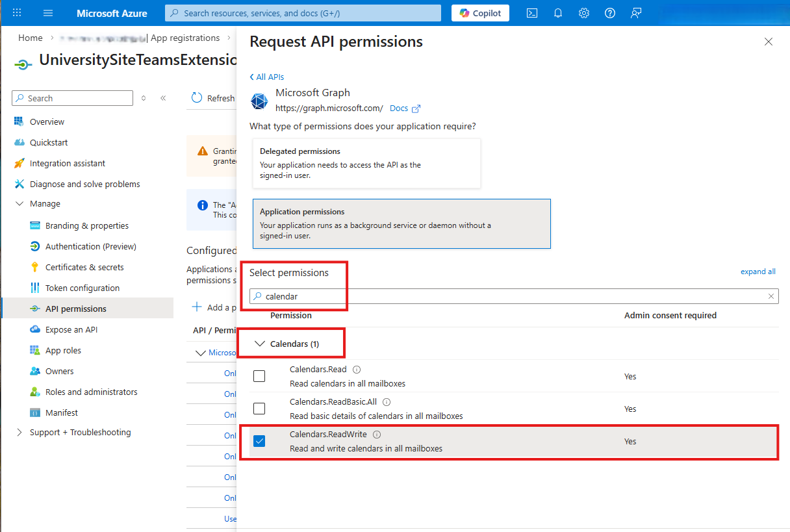
Task: Click the app registration logo icon
Action: click(23, 64)
